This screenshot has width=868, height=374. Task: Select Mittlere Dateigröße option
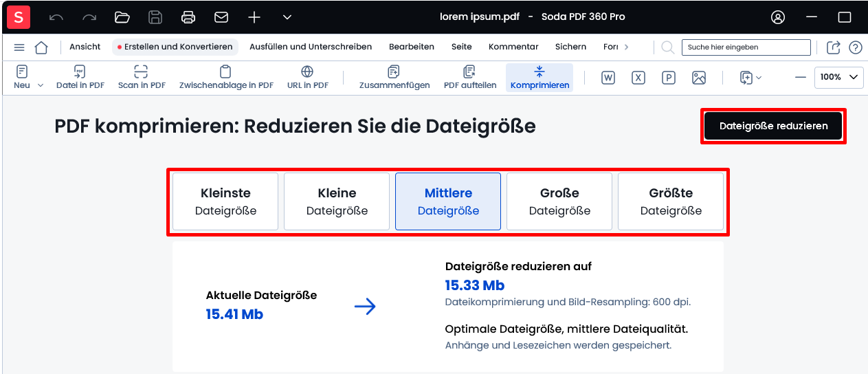tap(448, 201)
